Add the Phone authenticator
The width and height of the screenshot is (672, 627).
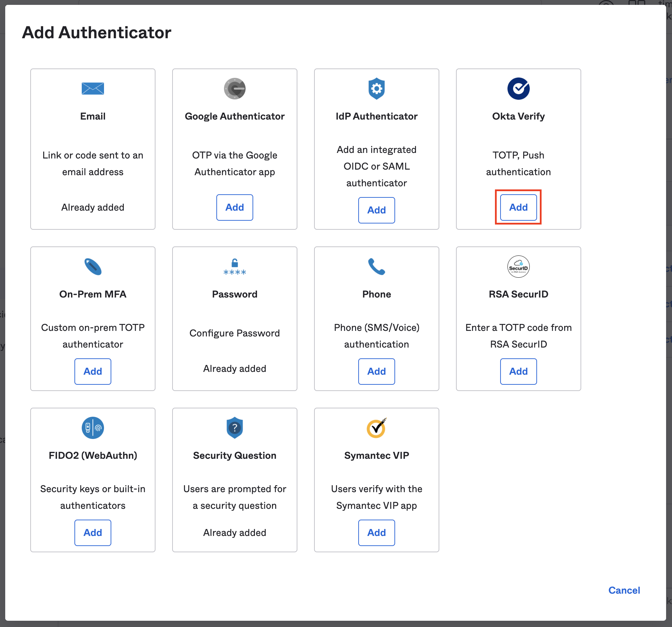coord(377,372)
